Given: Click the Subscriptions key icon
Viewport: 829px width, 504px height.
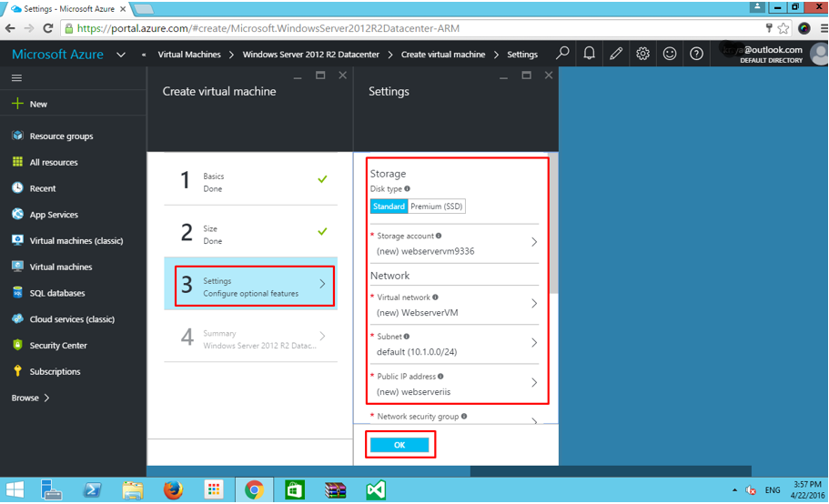Looking at the screenshot, I should click(17, 371).
